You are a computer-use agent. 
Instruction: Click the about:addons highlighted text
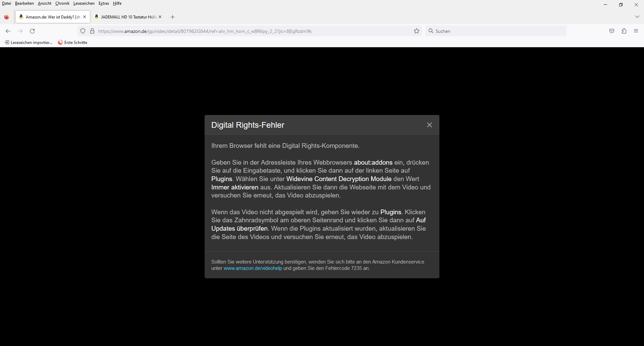pos(373,163)
